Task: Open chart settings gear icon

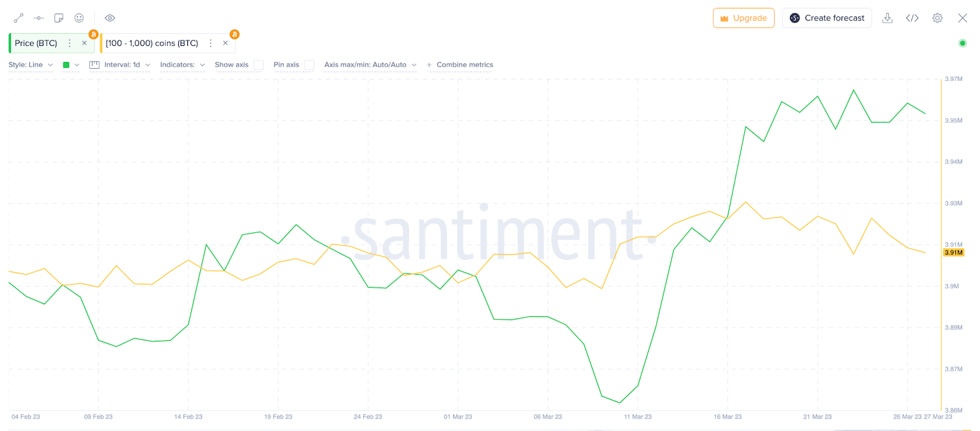Action: (937, 18)
